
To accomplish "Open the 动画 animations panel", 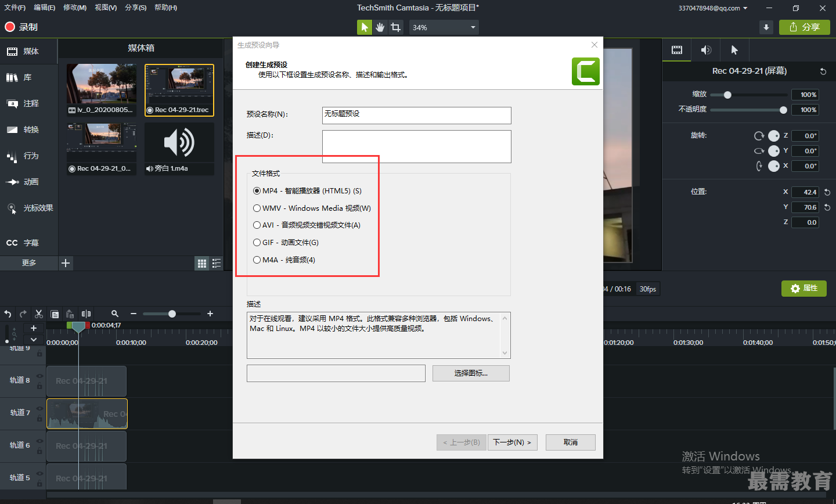I will 29,182.
